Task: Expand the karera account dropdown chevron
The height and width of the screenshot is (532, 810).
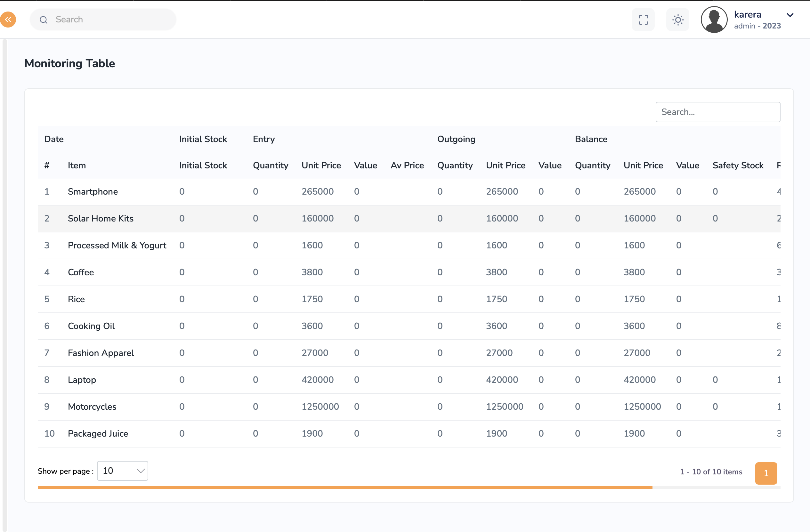Action: pos(790,15)
